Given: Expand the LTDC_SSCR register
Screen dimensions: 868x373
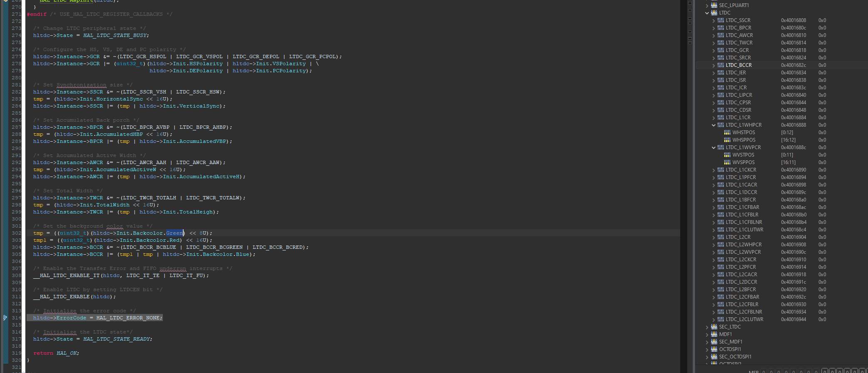Looking at the screenshot, I should click(x=714, y=20).
